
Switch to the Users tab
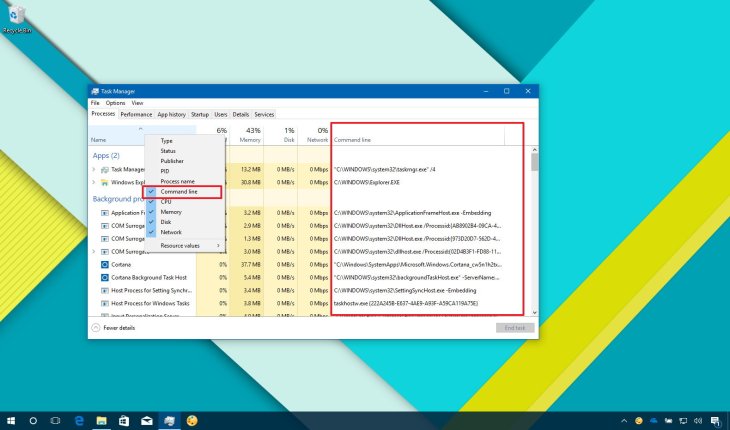point(221,114)
